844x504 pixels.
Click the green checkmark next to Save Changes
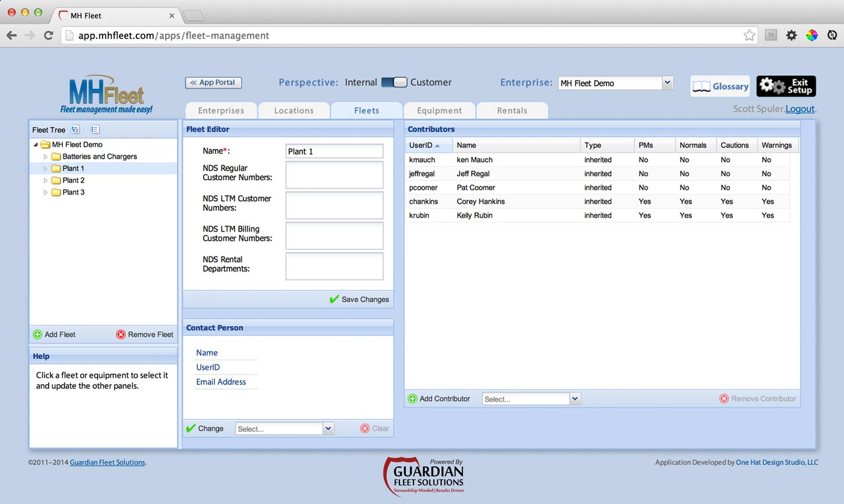334,299
